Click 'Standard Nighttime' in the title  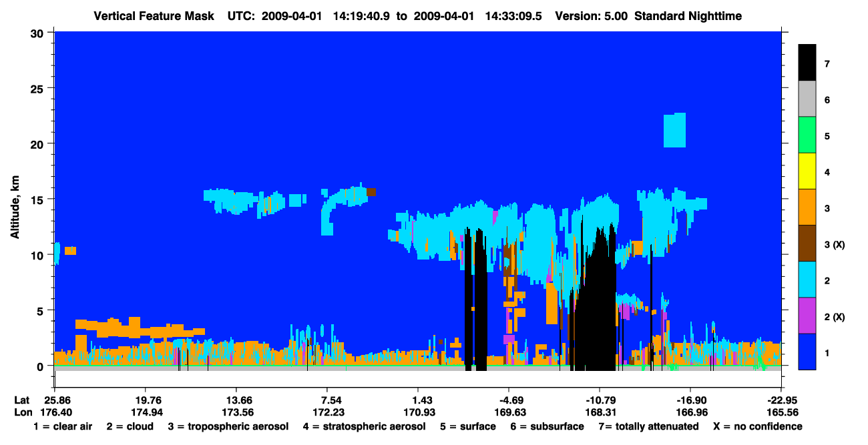click(x=688, y=15)
